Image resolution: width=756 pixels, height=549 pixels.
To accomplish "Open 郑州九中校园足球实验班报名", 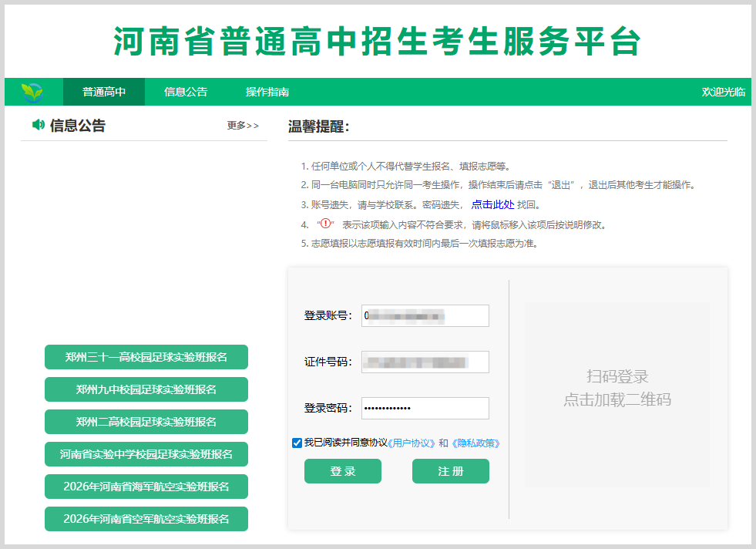I will [x=146, y=389].
